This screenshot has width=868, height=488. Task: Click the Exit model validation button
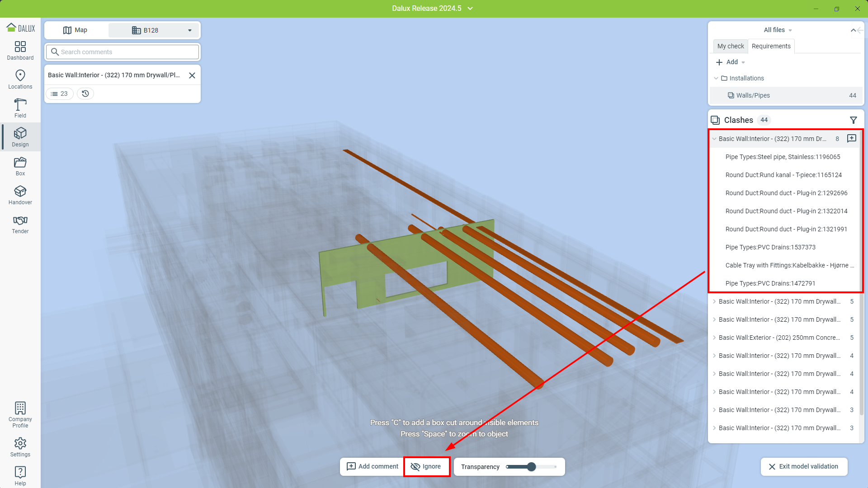[803, 466]
